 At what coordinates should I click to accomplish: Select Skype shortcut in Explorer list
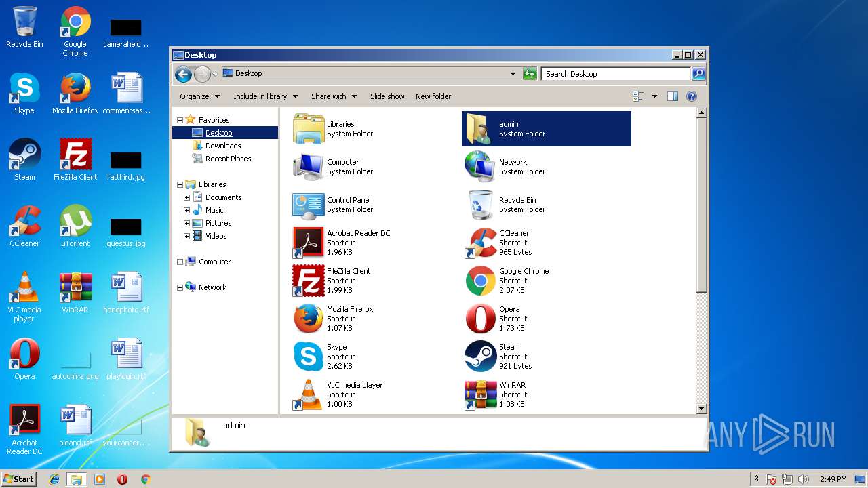tap(323, 357)
